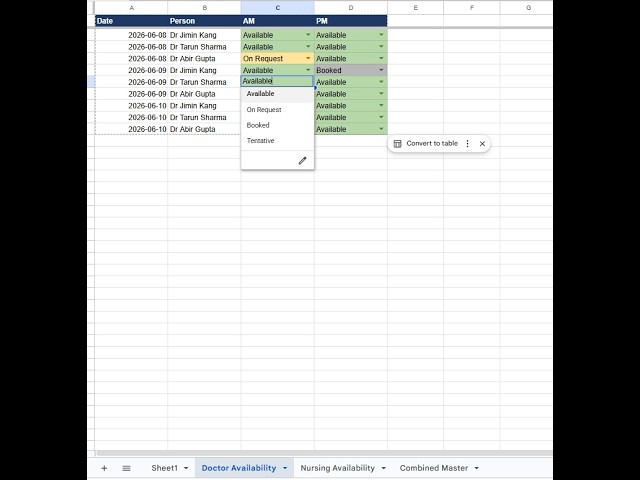Open the all sheets list icon

(x=127, y=468)
